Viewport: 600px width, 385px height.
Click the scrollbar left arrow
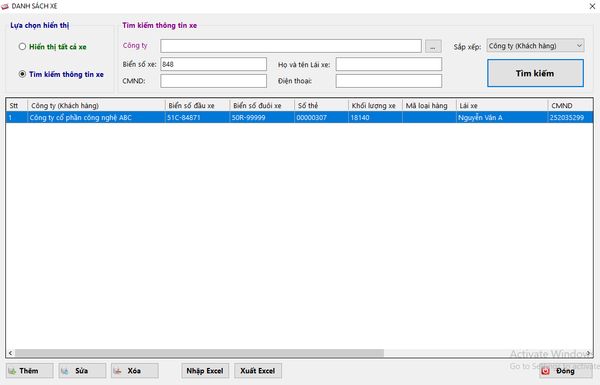tap(10, 353)
